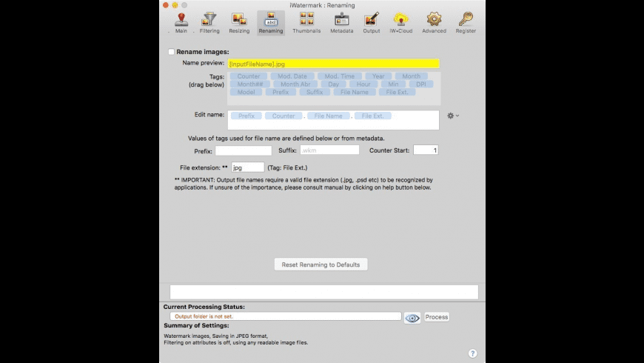Select the DPI tag
The image size is (644, 363).
pos(421,84)
